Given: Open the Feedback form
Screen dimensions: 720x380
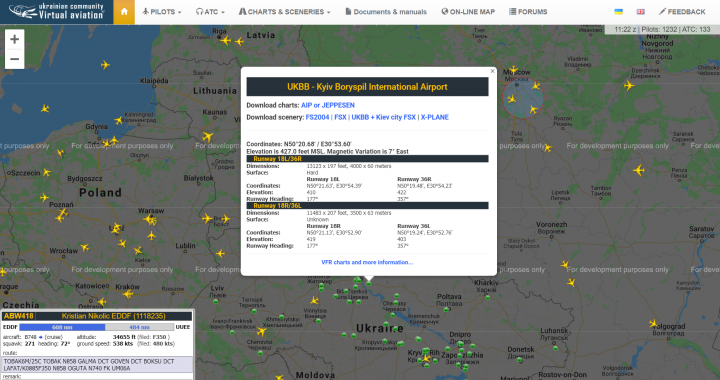Looking at the screenshot, I should point(682,12).
